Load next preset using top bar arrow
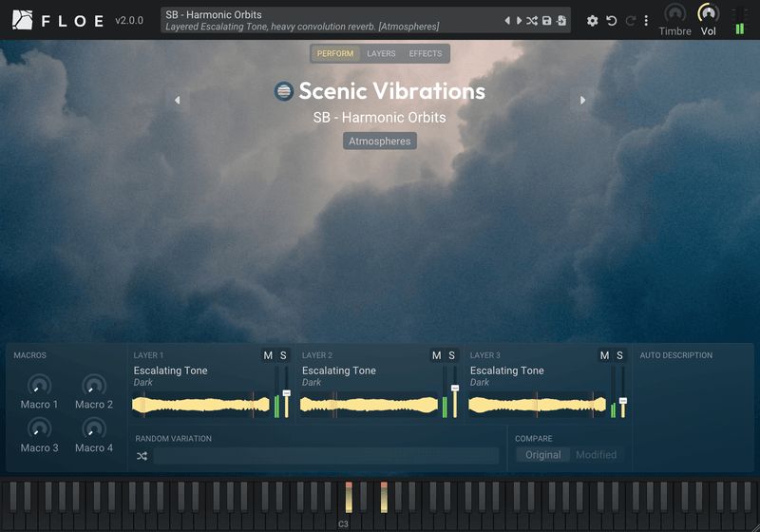This screenshot has height=532, width=760. tap(519, 20)
